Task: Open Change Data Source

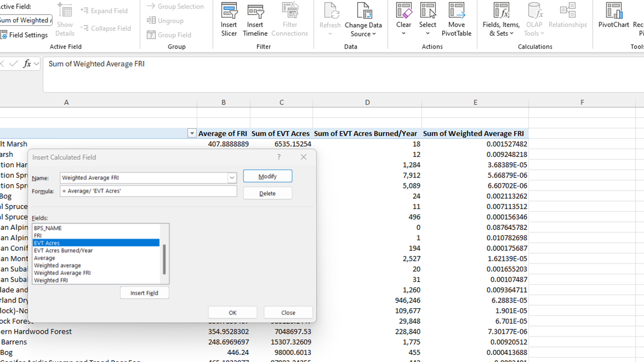Action: (x=363, y=19)
